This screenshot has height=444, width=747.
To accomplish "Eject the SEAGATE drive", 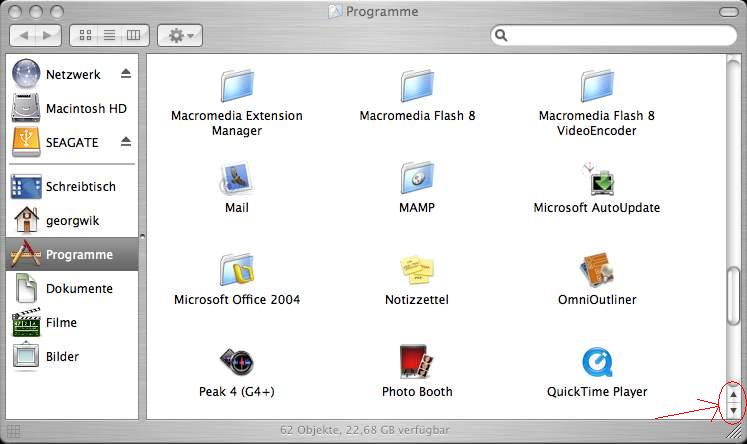I will (126, 141).
